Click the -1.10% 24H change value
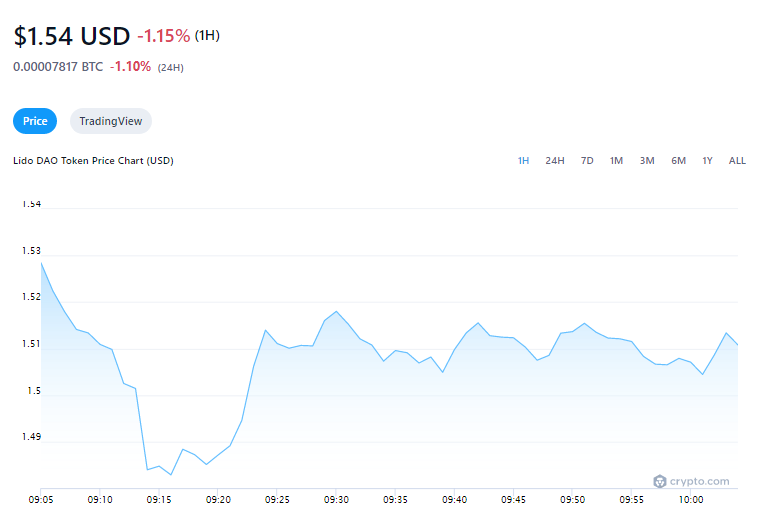The width and height of the screenshot is (761, 512). pyautogui.click(x=131, y=66)
